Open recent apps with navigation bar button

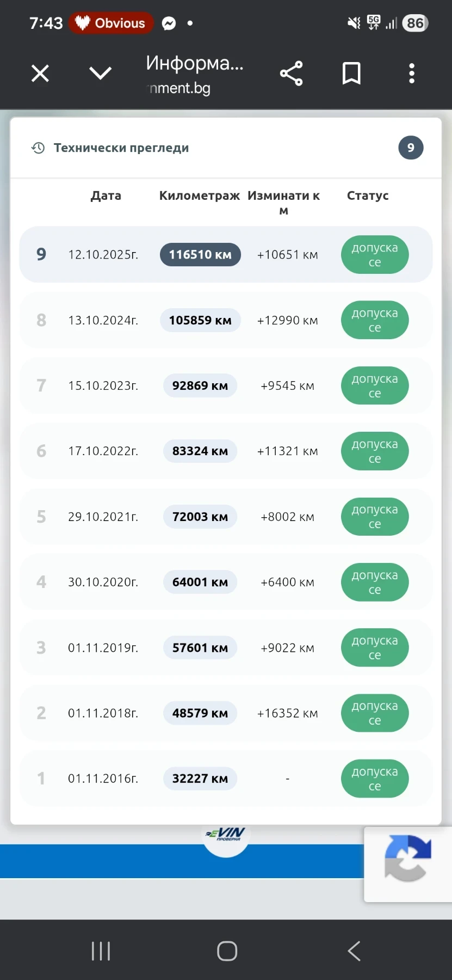tap(101, 951)
